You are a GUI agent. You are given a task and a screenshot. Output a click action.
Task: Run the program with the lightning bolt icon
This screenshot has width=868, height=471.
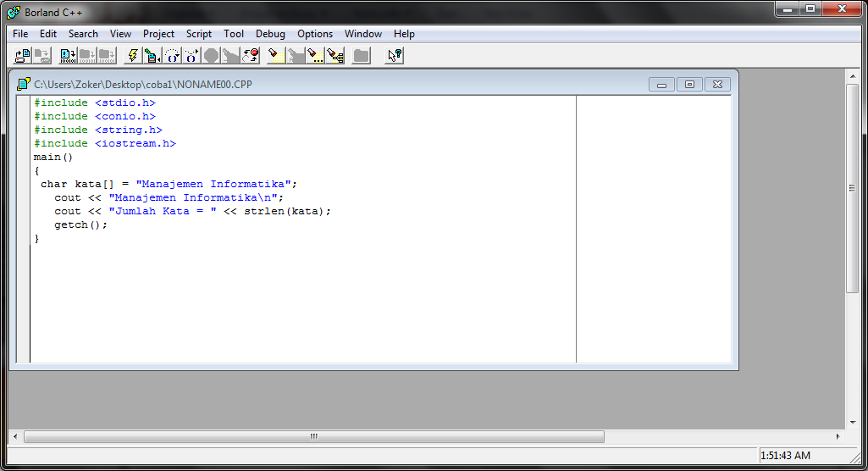point(133,55)
